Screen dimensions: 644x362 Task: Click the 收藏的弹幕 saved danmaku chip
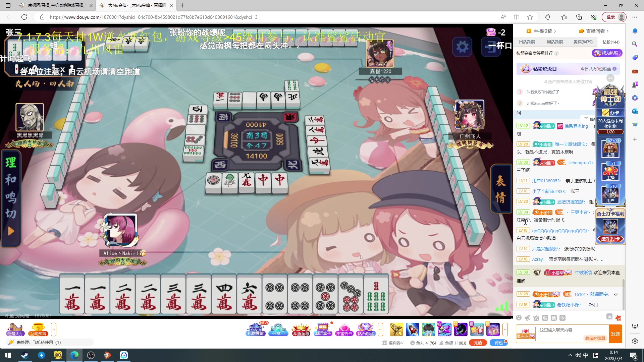(x=595, y=339)
